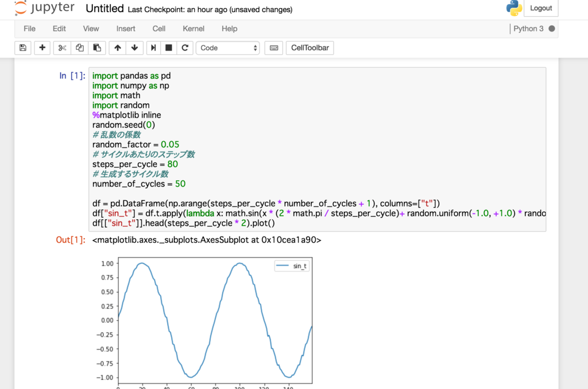
Task: Click the '%matplotlib inline' line
Action: [127, 115]
